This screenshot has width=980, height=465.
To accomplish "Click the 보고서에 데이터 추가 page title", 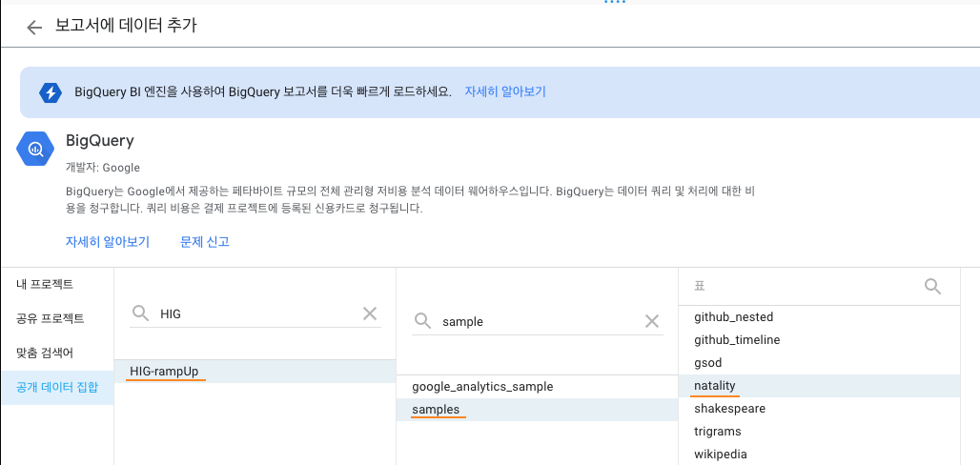I will [x=126, y=26].
